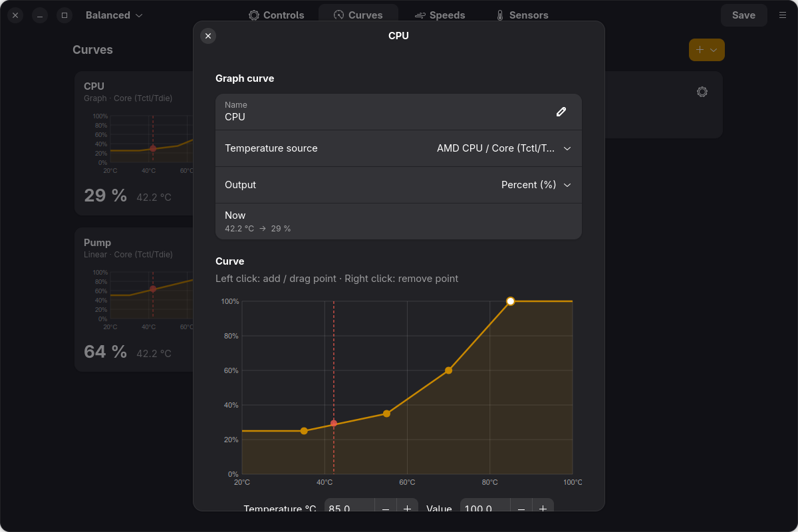798x532 pixels.
Task: Click the Curves page heading
Action: coord(92,50)
